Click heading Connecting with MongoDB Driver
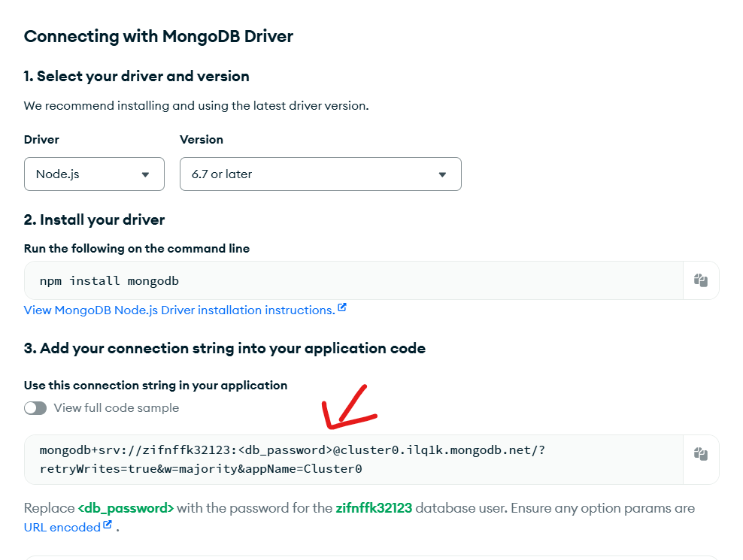The image size is (743, 560). pyautogui.click(x=158, y=37)
